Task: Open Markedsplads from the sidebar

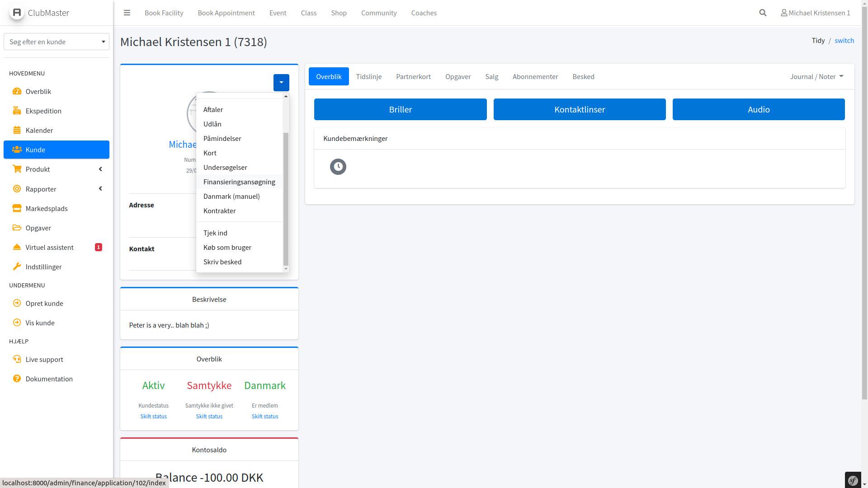Action: 46,208
